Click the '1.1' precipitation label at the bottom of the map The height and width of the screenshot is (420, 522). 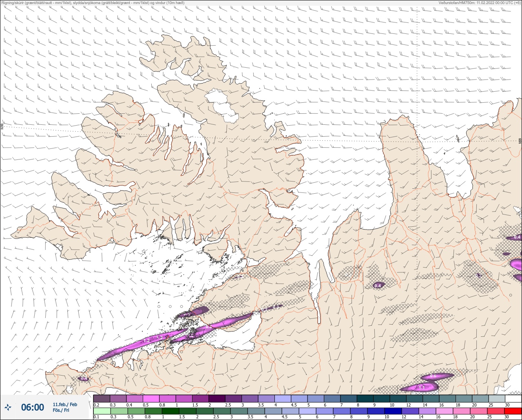pos(422,387)
